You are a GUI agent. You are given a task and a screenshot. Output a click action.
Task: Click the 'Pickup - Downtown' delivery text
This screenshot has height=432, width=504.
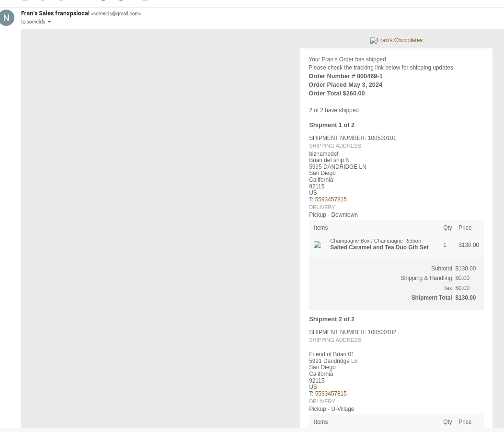333,215
